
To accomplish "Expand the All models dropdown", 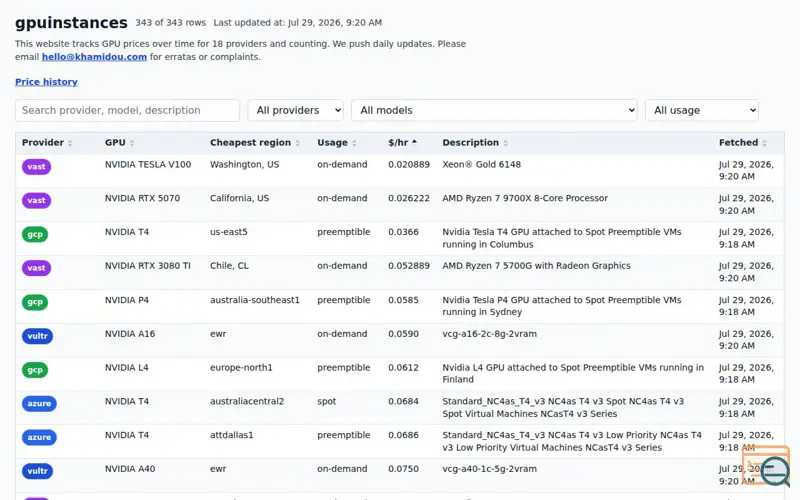I will 494,110.
